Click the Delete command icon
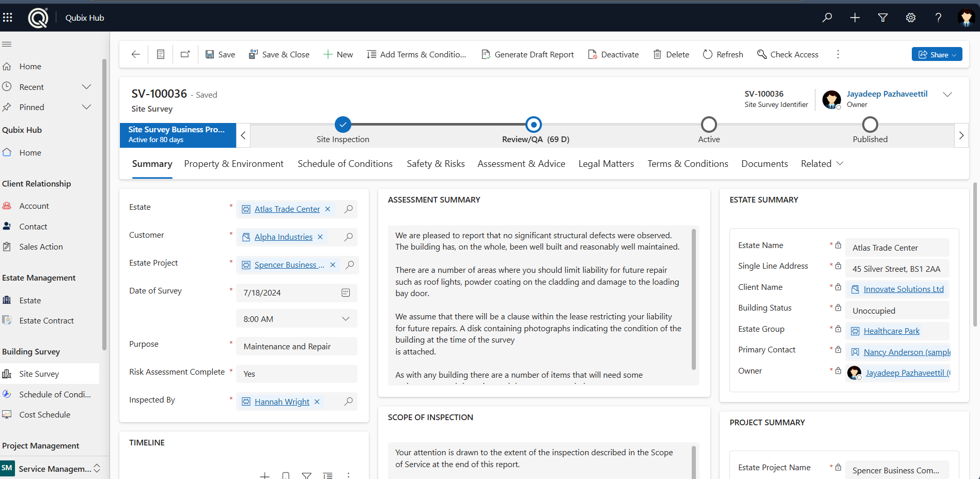Viewport: 980px width, 479px height. 657,54
